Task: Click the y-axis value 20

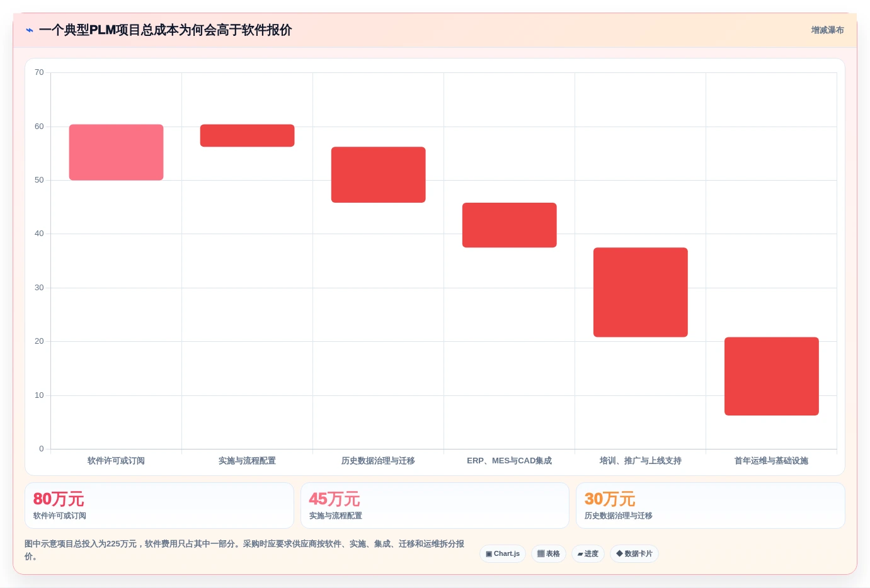Action: [x=39, y=341]
